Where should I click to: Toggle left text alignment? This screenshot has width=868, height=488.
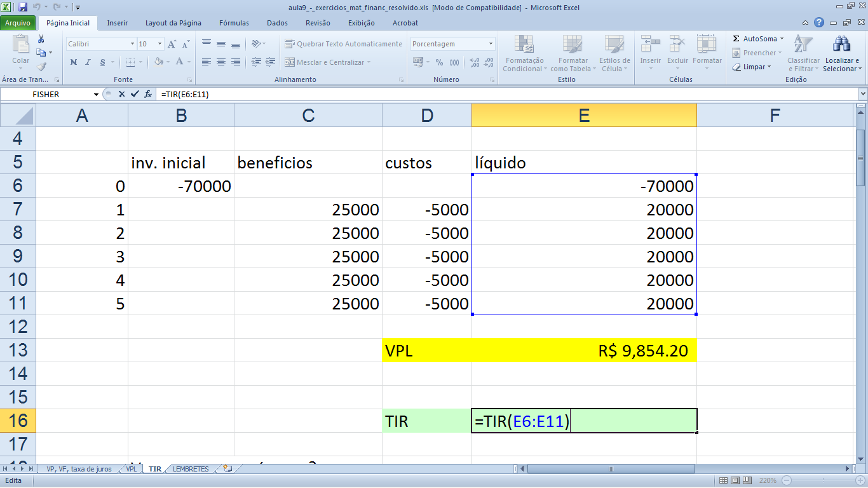click(x=207, y=62)
